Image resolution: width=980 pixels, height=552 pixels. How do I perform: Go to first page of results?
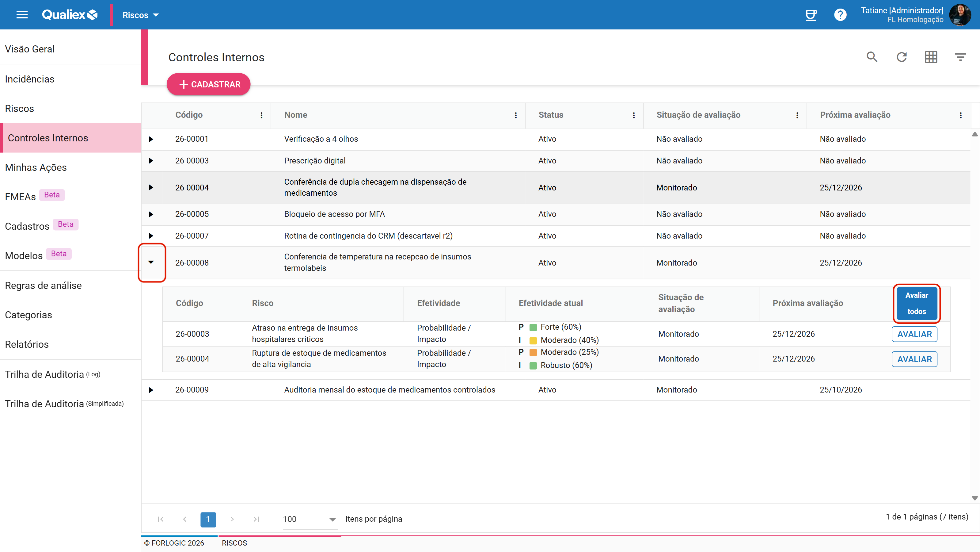pos(161,519)
